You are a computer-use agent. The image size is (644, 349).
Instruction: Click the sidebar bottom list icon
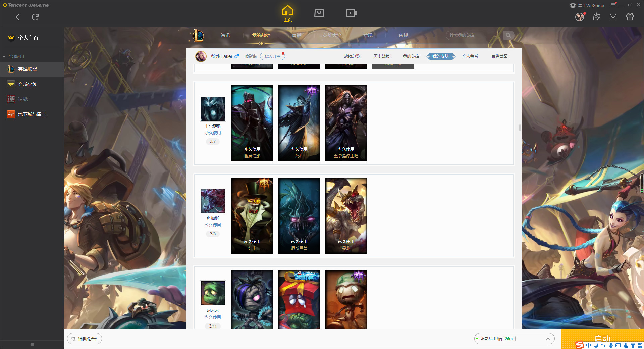click(x=32, y=344)
